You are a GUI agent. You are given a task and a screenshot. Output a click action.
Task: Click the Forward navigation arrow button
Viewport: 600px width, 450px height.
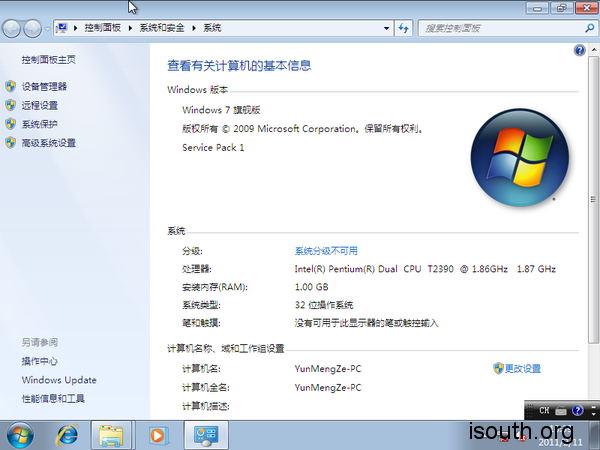[34, 29]
